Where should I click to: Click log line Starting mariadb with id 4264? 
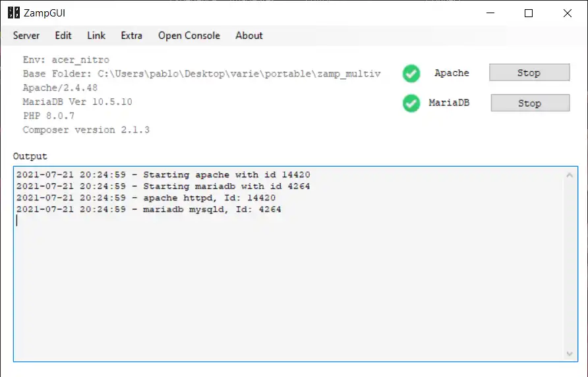163,187
